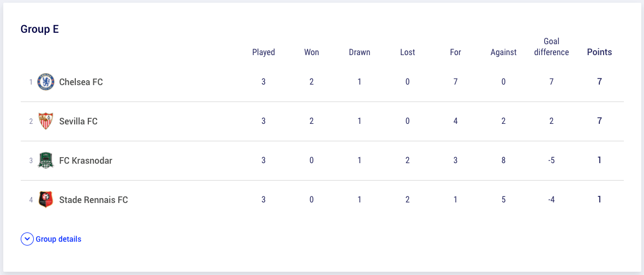644x275 pixels.
Task: Click the Against column header
Action: point(503,52)
